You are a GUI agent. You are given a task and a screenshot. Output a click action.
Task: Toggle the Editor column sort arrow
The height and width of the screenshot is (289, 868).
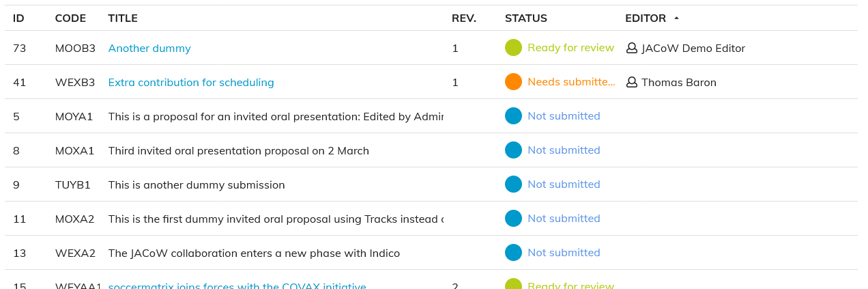click(x=676, y=18)
